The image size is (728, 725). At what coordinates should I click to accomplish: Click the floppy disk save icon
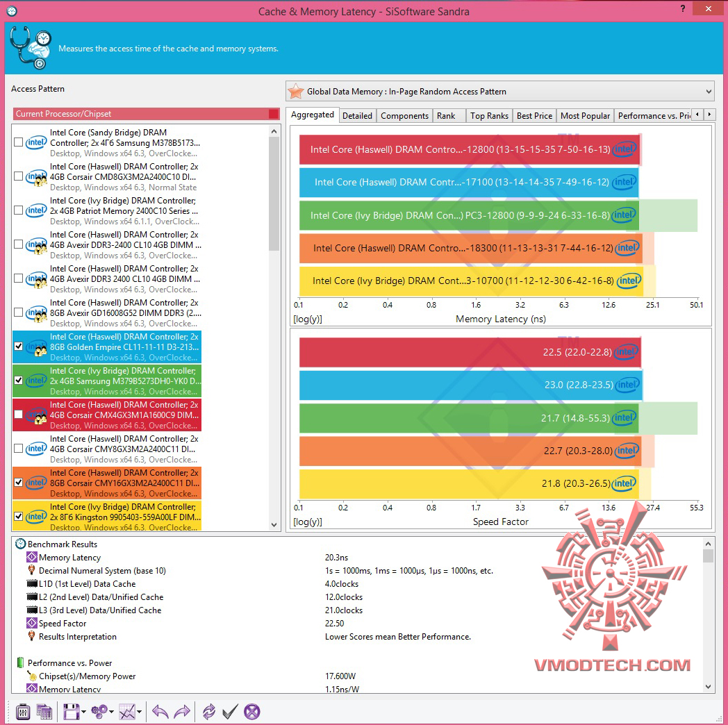coord(72,712)
